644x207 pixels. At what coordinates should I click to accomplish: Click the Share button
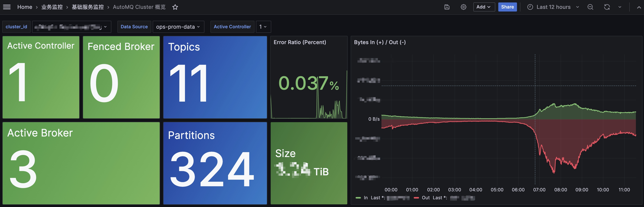coord(507,7)
